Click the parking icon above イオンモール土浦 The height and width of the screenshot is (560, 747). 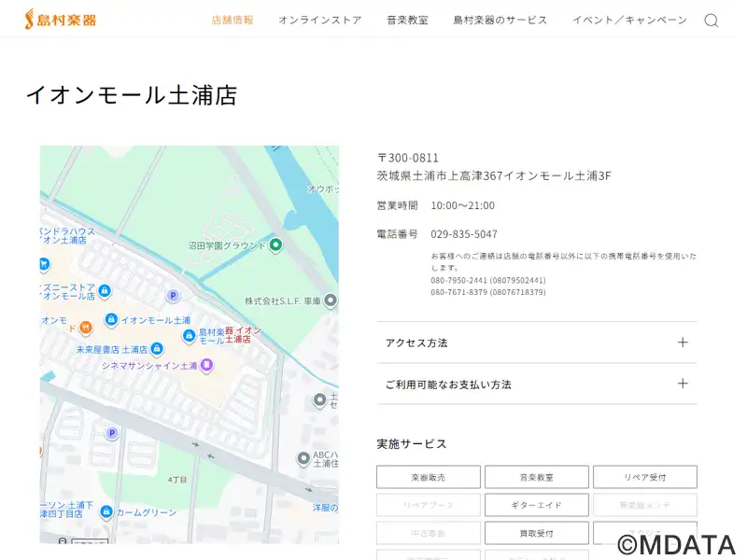point(172,296)
